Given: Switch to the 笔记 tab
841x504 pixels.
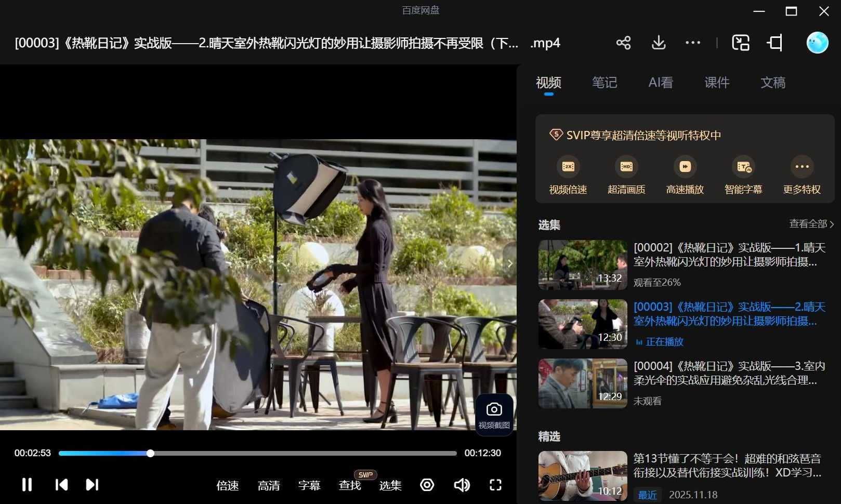Looking at the screenshot, I should click(605, 82).
